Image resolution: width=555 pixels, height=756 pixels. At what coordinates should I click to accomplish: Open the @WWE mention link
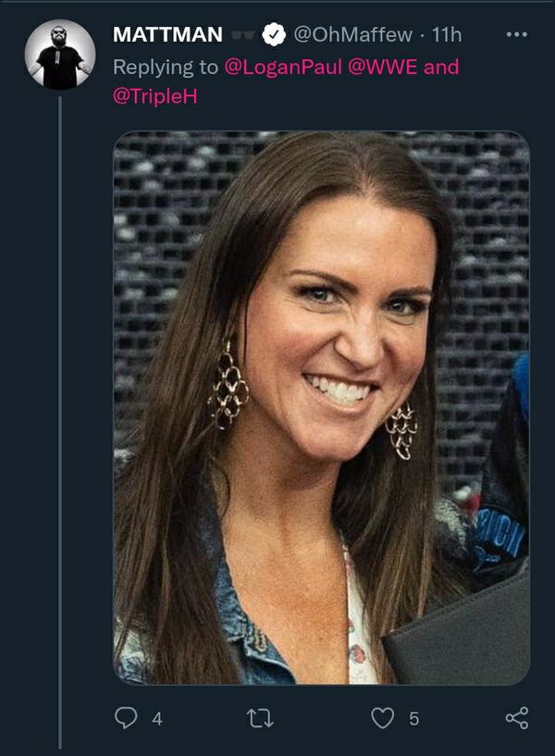(368, 68)
